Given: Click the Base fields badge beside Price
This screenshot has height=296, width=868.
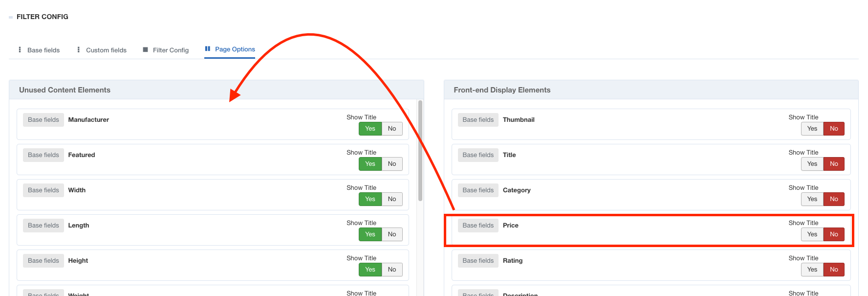Looking at the screenshot, I should pyautogui.click(x=478, y=226).
